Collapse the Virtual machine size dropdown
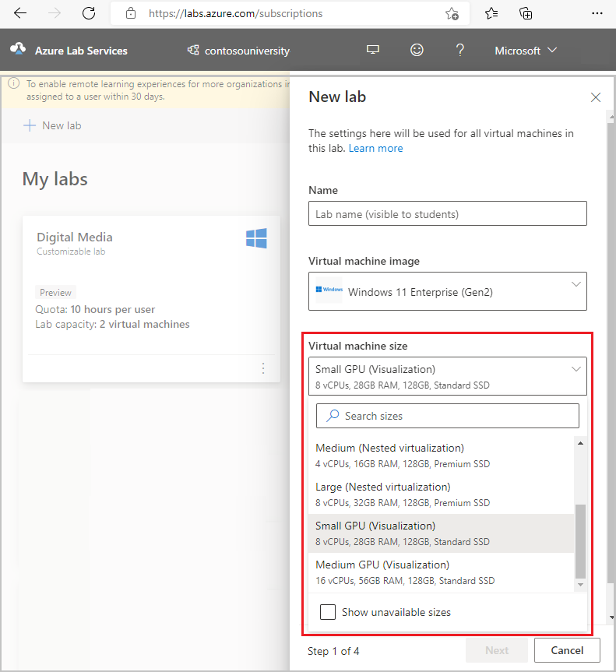 coord(448,376)
